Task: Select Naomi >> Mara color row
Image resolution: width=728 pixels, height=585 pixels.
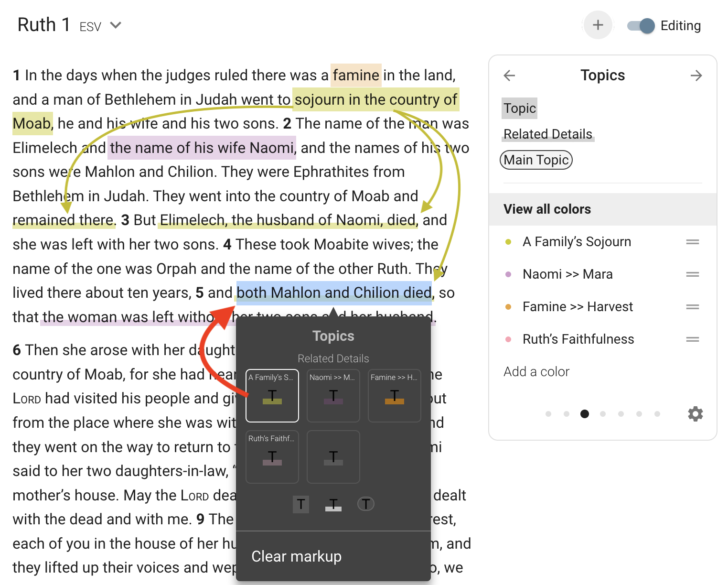Action: tap(603, 274)
